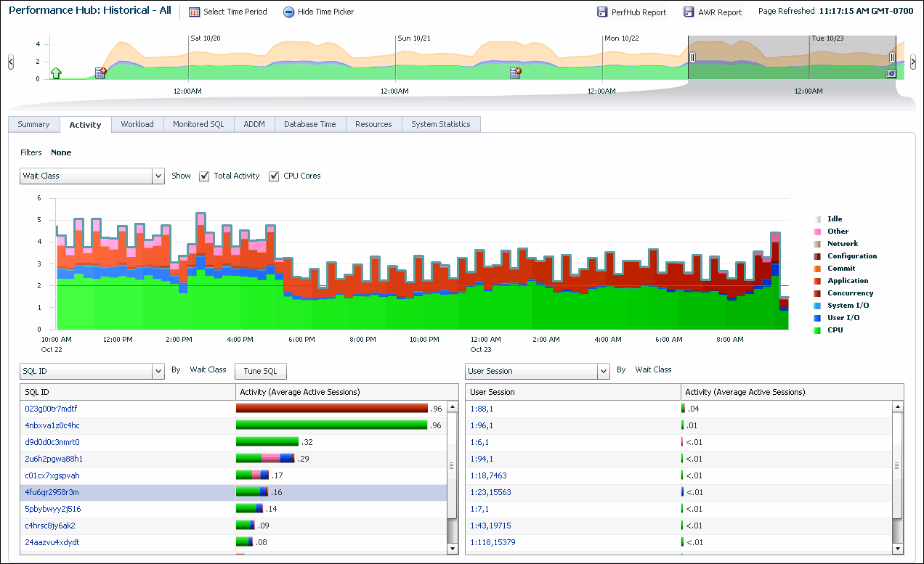Image resolution: width=924 pixels, height=564 pixels.
Task: Click the snapshot camera icon on the timeline
Action: coord(891,73)
